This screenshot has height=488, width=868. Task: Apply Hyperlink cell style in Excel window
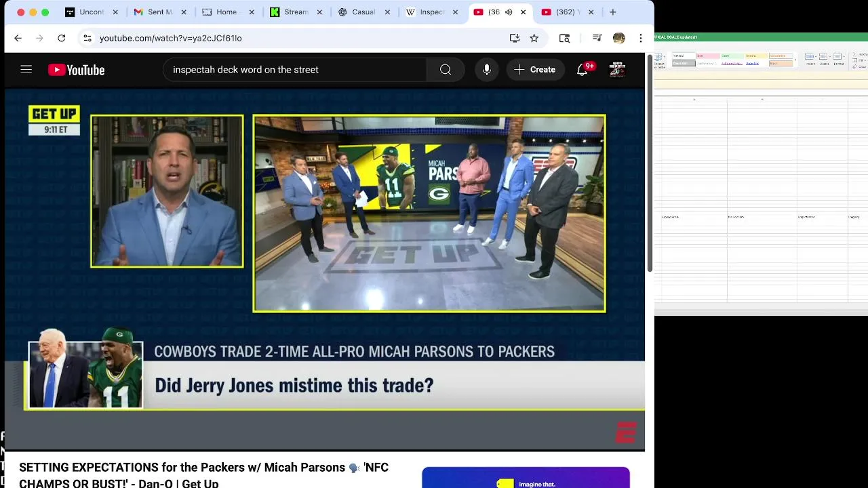[x=752, y=64]
